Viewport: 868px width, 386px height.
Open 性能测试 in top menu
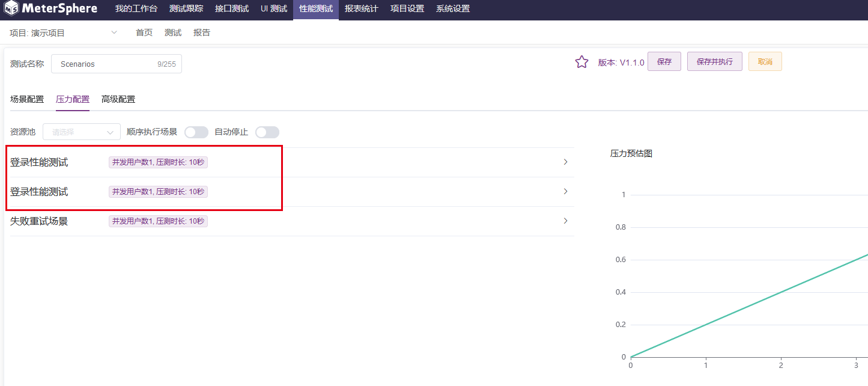tap(316, 9)
